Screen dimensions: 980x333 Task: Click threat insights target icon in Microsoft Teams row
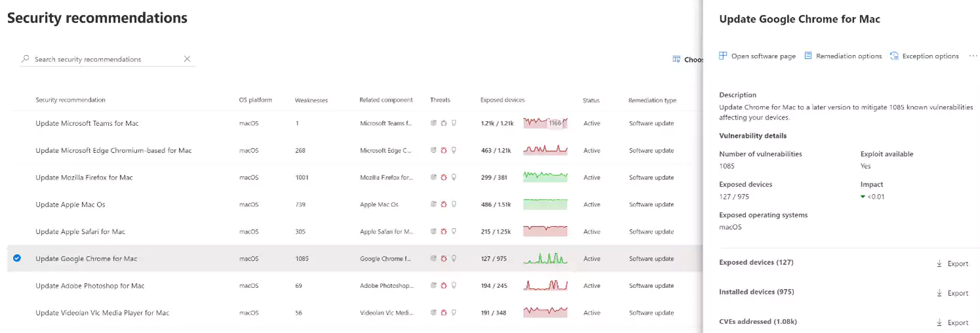coord(433,123)
